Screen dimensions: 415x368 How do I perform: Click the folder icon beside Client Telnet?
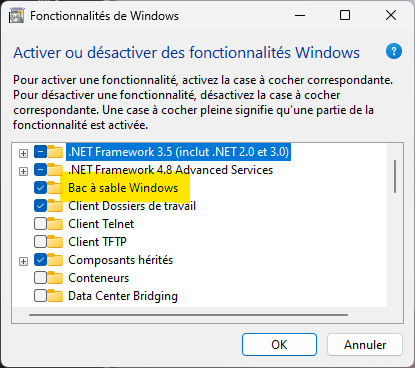pyautogui.click(x=55, y=224)
